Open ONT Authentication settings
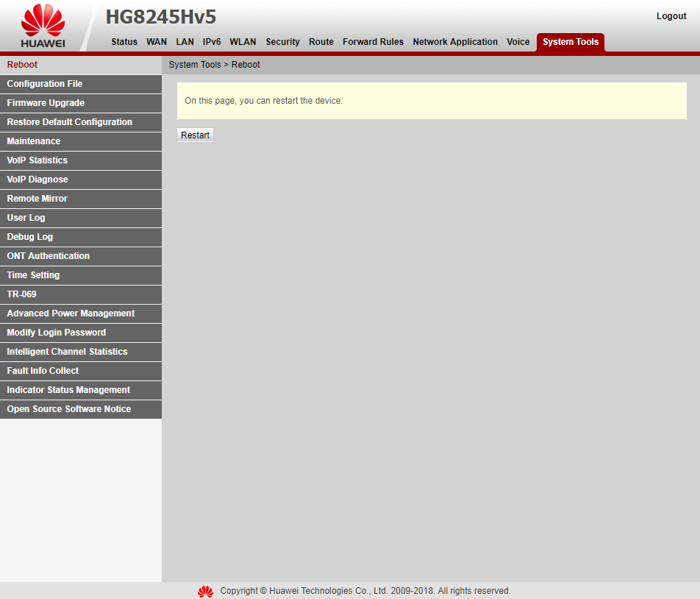The width and height of the screenshot is (700, 599). coord(49,256)
